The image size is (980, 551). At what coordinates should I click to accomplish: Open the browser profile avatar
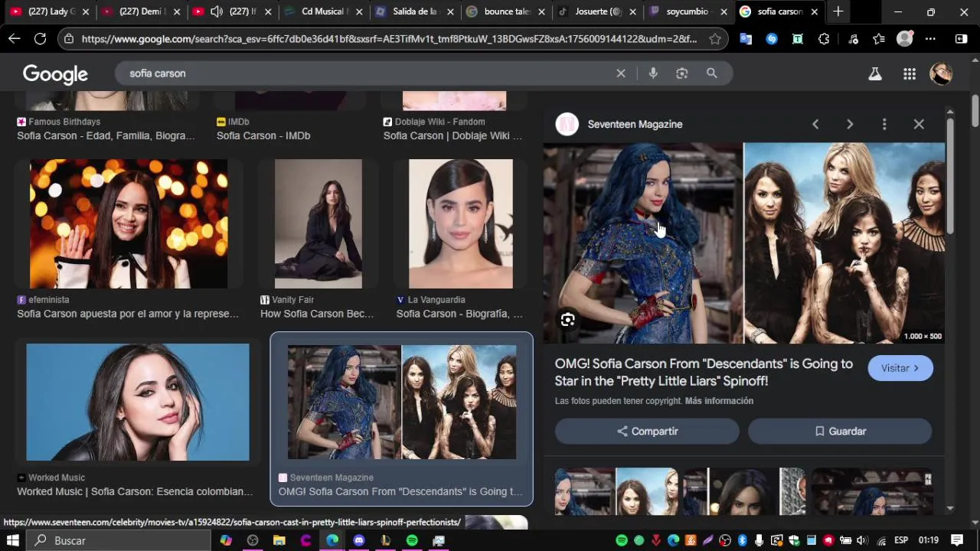[905, 39]
